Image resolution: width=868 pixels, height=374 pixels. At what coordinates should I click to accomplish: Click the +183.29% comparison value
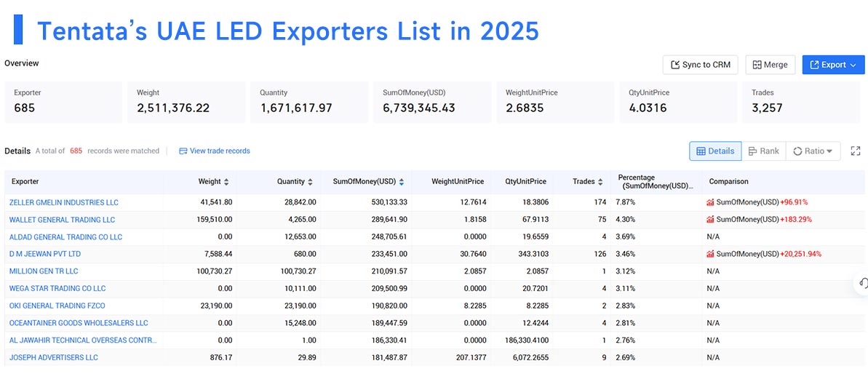796,220
